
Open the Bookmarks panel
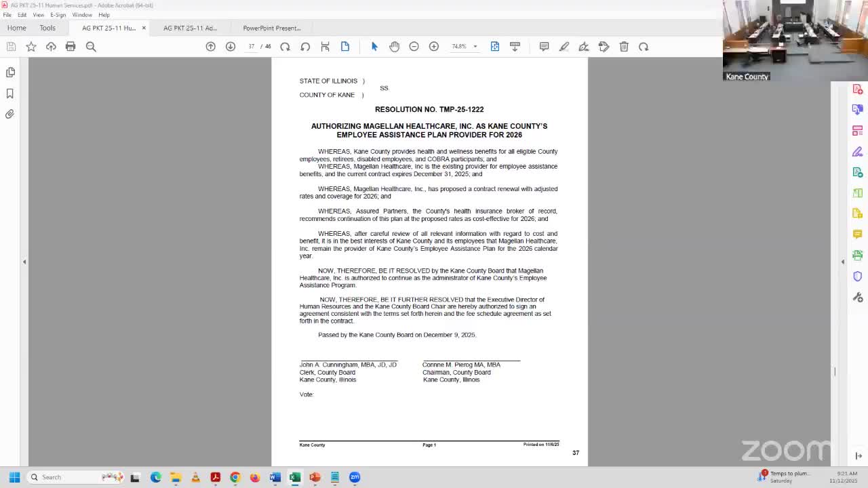(x=9, y=94)
